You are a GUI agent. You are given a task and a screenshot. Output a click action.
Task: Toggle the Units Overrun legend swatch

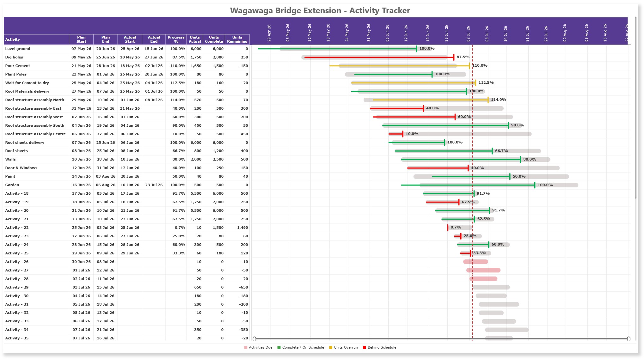(x=331, y=347)
